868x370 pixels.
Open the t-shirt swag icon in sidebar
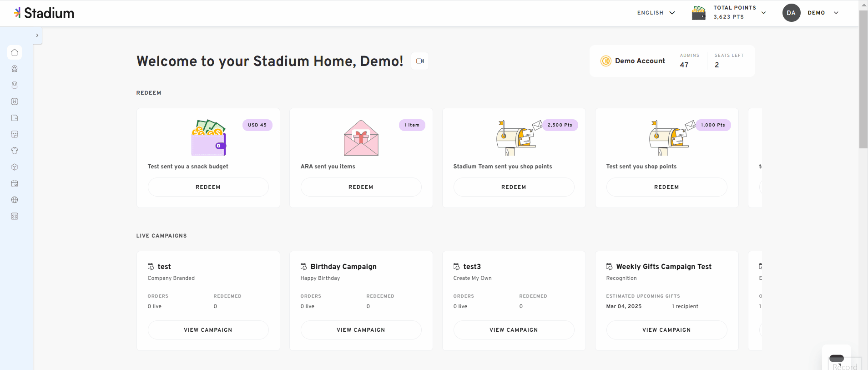pyautogui.click(x=15, y=151)
